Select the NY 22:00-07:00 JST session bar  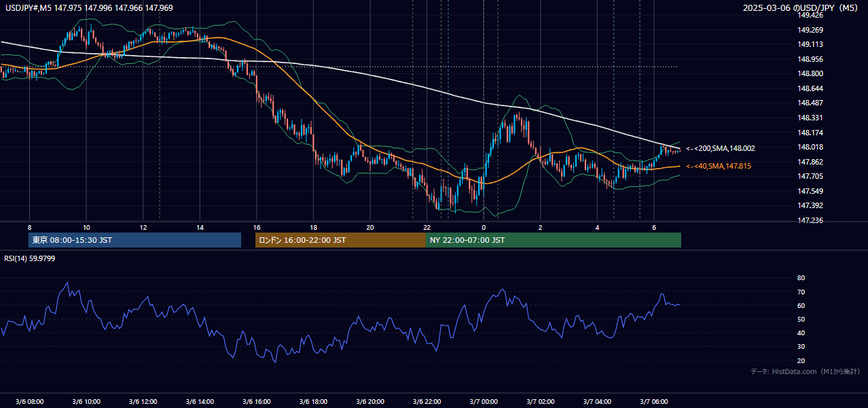point(554,240)
